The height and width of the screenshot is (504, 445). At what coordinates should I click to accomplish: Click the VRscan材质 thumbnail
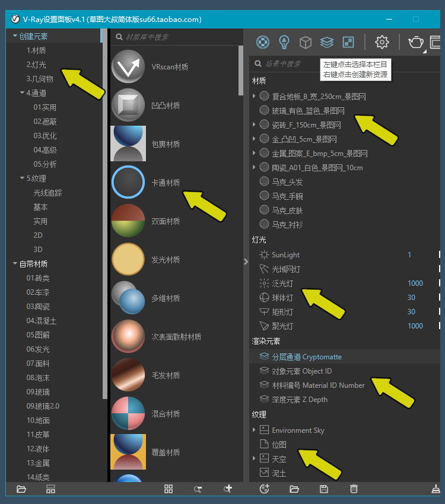128,66
